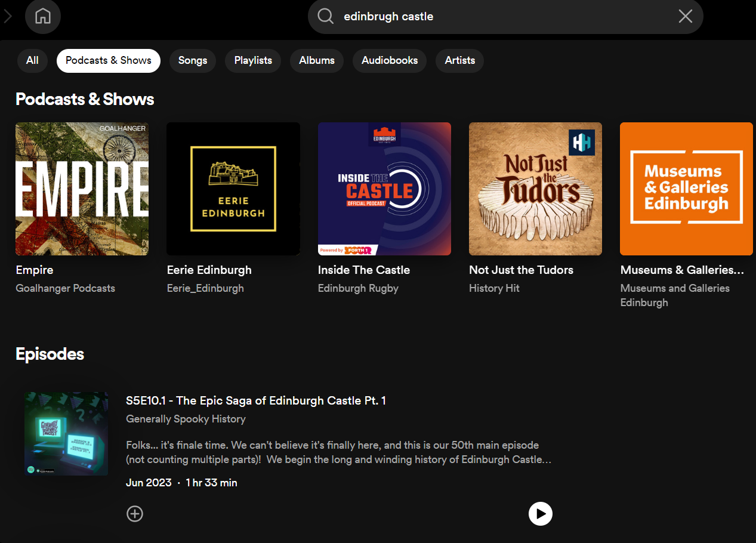
Task: Open Museums & Galleries Edinburgh cover
Action: tap(686, 189)
